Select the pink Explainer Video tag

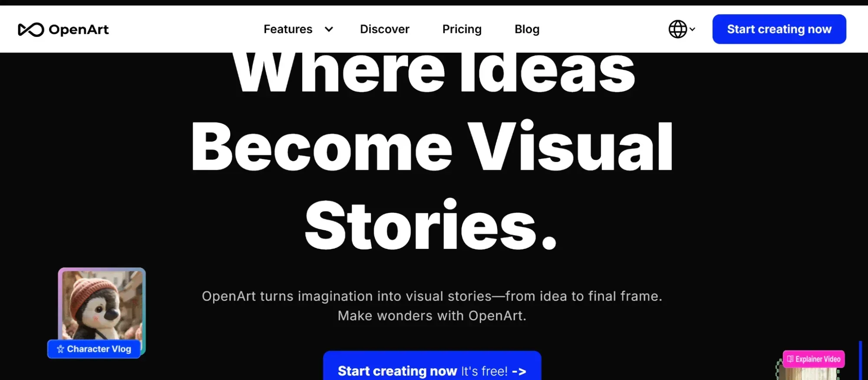coord(813,359)
